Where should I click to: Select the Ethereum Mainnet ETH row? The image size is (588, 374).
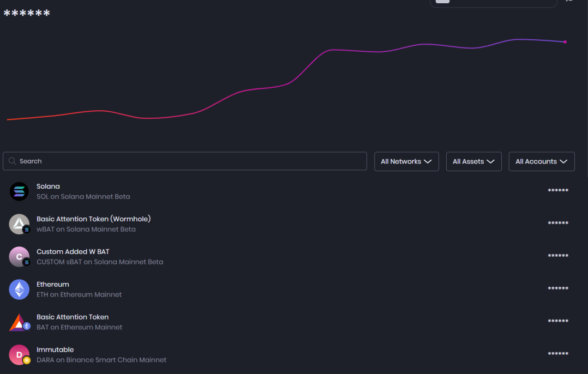coord(289,289)
